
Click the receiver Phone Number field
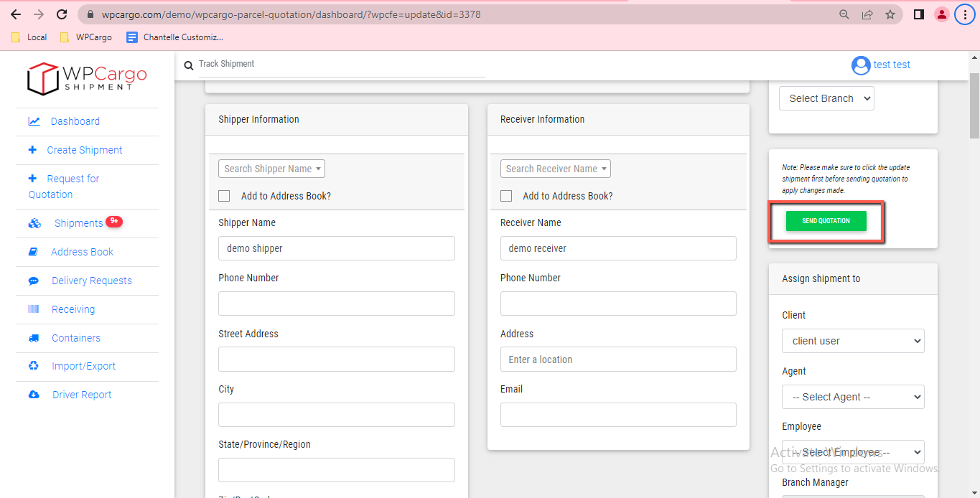pos(618,304)
